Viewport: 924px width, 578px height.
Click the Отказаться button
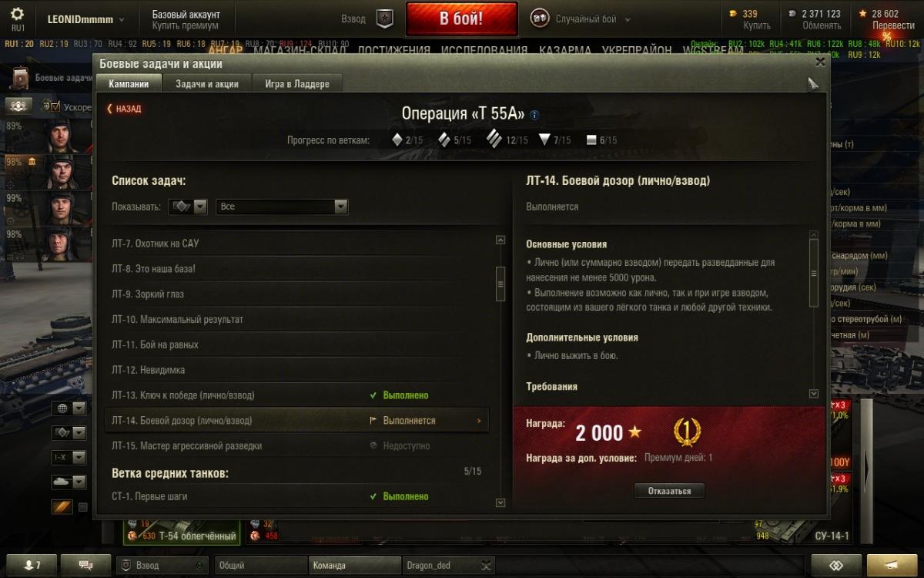click(x=669, y=491)
